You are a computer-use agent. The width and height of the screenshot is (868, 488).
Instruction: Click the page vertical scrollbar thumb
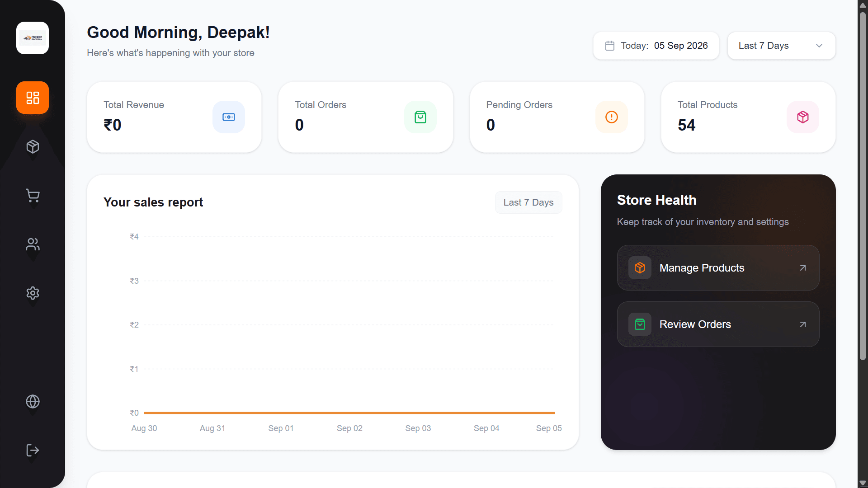coord(863,185)
